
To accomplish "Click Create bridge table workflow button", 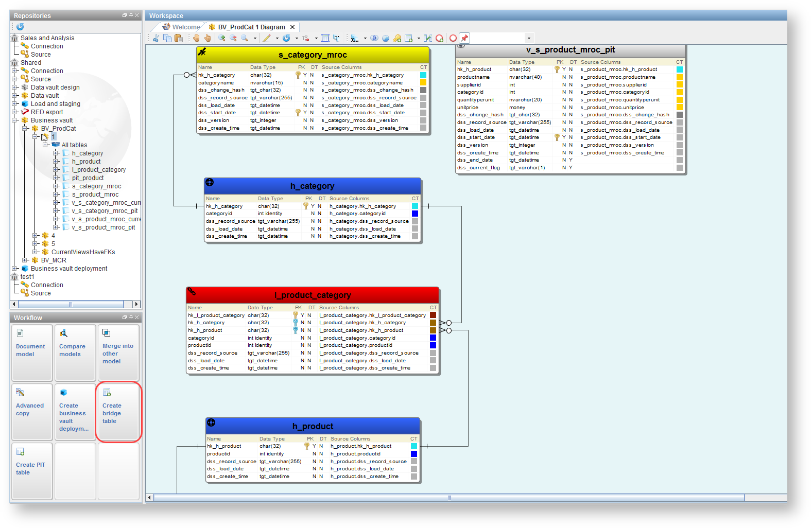I will click(x=118, y=412).
